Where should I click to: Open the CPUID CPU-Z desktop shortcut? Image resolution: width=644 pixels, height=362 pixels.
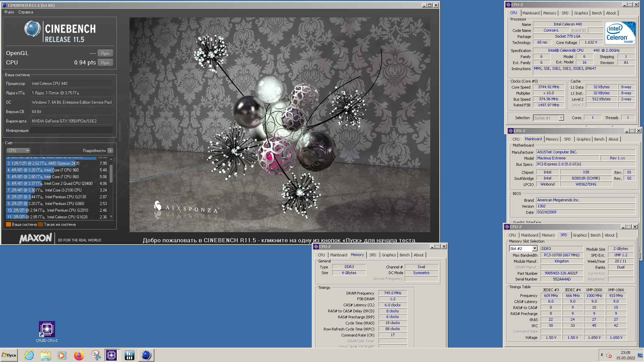[47, 331]
